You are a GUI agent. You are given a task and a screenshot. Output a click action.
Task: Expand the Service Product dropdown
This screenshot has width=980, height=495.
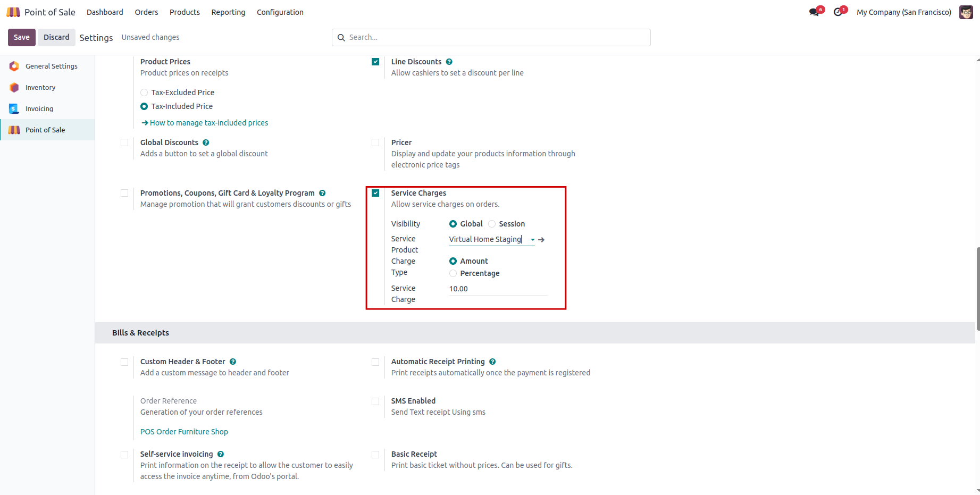pyautogui.click(x=532, y=240)
